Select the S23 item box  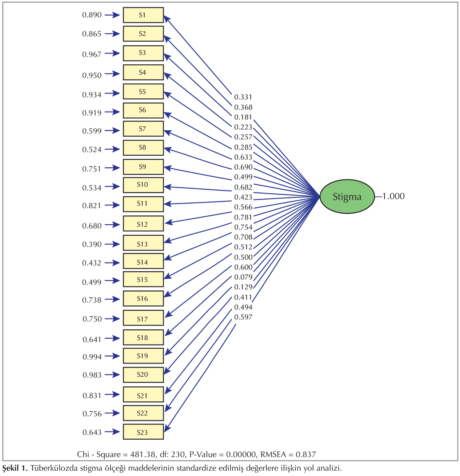tap(143, 432)
